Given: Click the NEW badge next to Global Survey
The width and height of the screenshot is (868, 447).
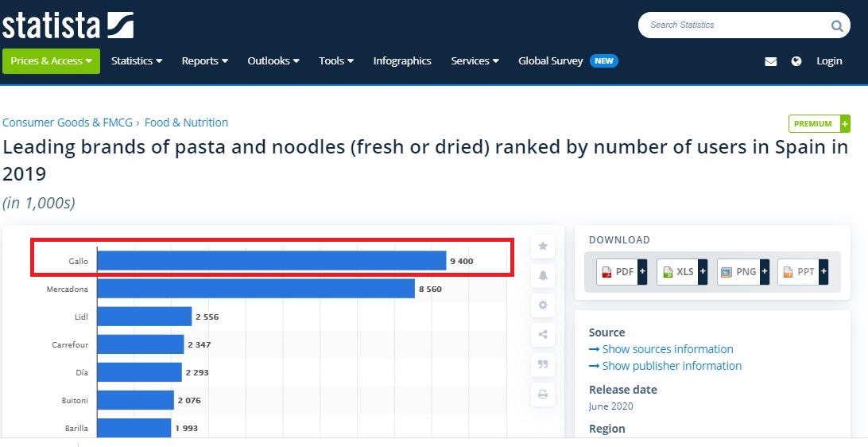Looking at the screenshot, I should [x=604, y=61].
